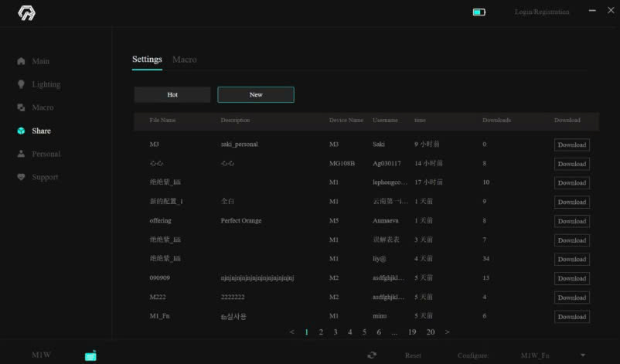This screenshot has width=620, height=364.
Task: Select the teal keyboard device icon
Action: pos(90,355)
